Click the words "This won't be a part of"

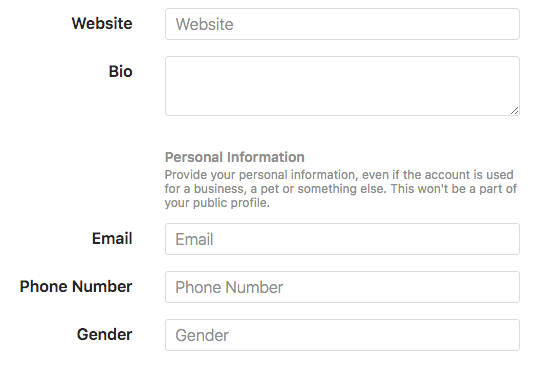pyautogui.click(x=453, y=189)
